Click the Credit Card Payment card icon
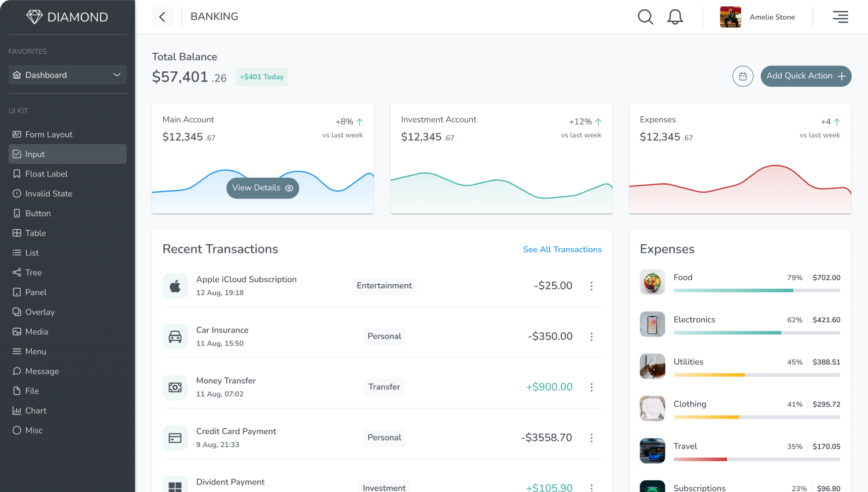 click(175, 438)
